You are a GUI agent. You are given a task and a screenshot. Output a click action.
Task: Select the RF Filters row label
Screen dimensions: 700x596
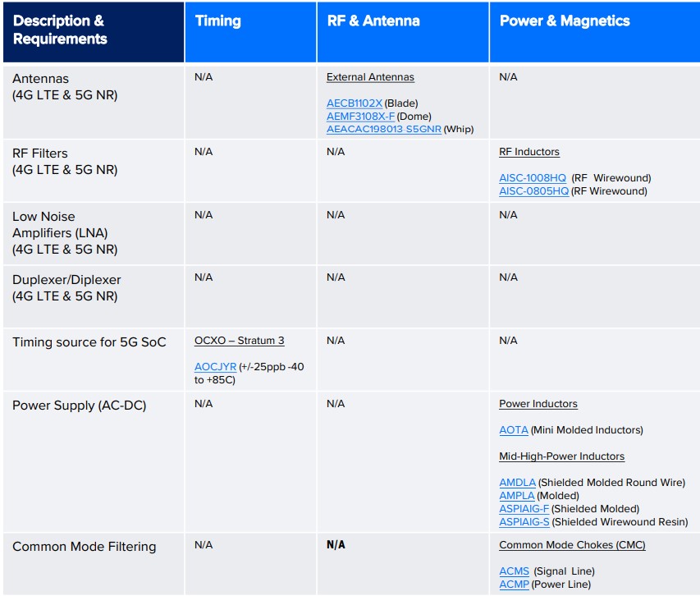[65, 162]
